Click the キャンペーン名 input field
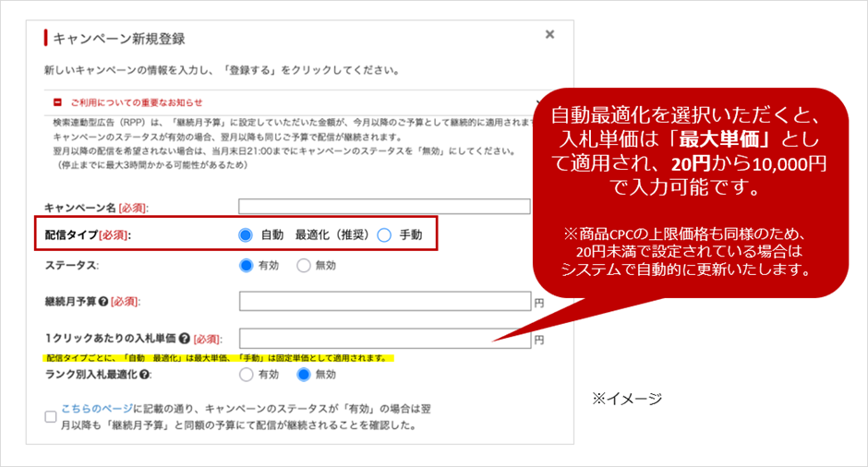 click(384, 206)
